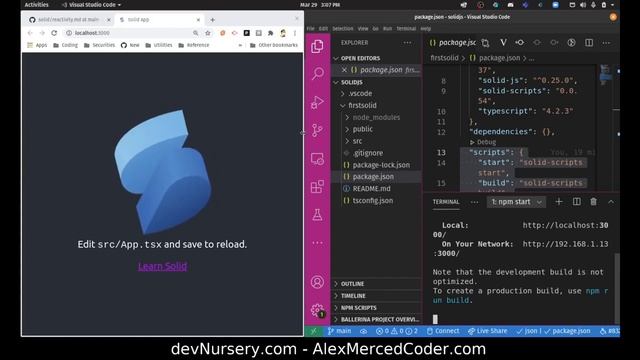
Task: Expand the node_modules folder
Action: pyautogui.click(x=376, y=117)
